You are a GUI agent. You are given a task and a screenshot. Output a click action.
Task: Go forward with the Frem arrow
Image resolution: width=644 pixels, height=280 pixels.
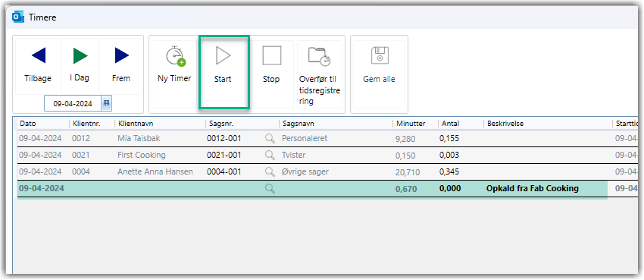[x=122, y=55]
